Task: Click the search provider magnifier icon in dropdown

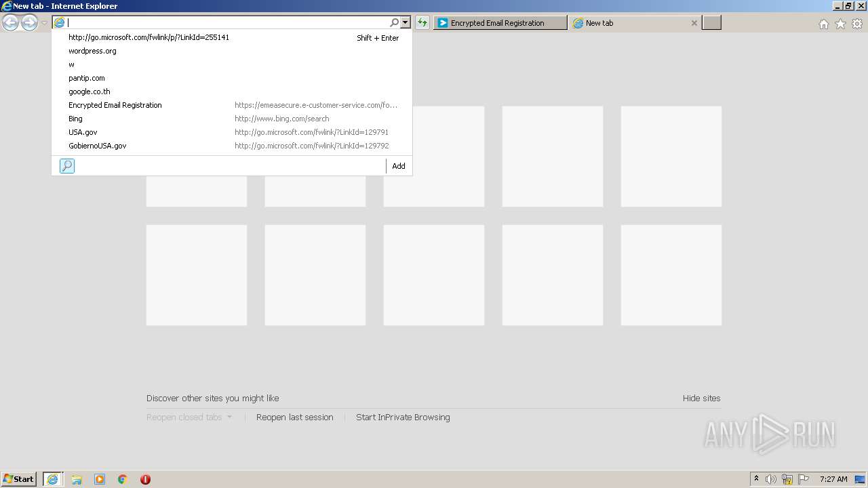Action: pyautogui.click(x=67, y=166)
